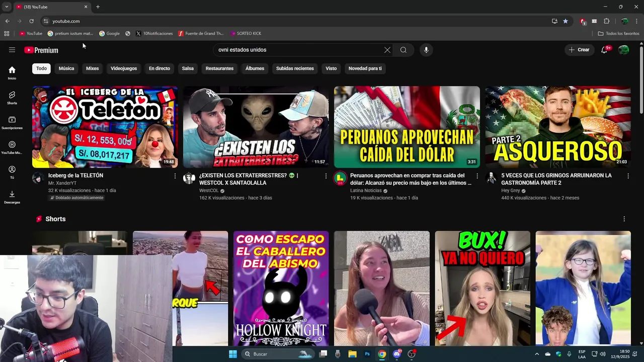
Task: Open the YouTube hamburger guide menu
Action: (x=12, y=50)
